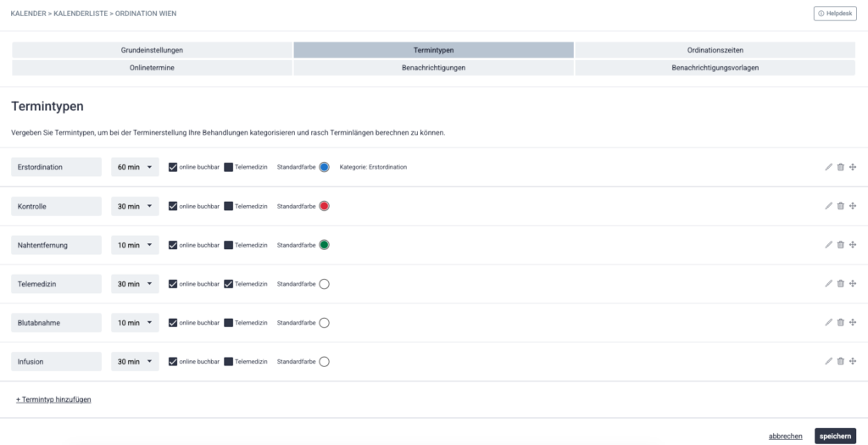Open the 60 min duration dropdown for Erstordination
Viewport: 868px width, 445px height.
coord(135,167)
